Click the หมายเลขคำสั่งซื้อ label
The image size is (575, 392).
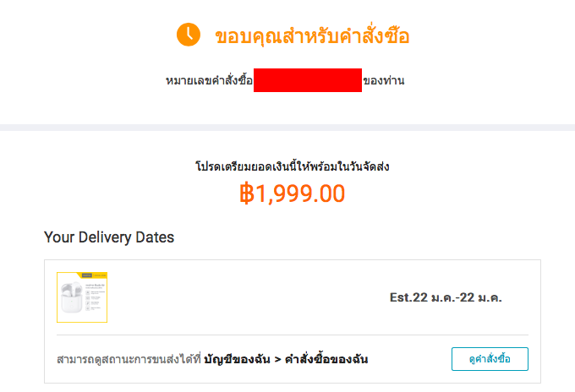click(209, 80)
